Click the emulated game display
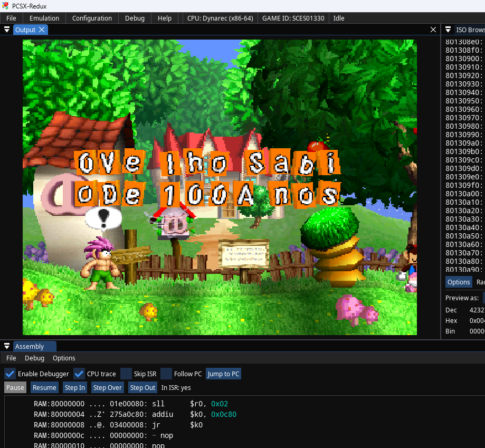The image size is (485, 448). pos(220,187)
